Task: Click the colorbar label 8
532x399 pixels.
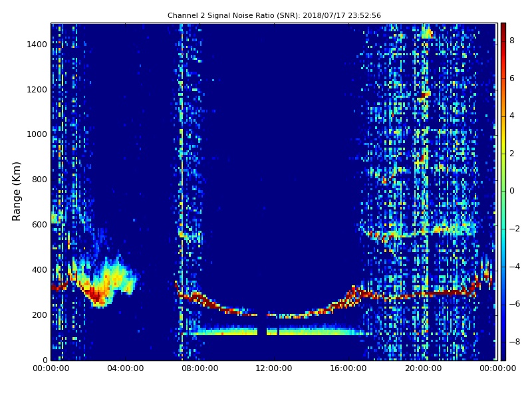Action: click(x=512, y=41)
